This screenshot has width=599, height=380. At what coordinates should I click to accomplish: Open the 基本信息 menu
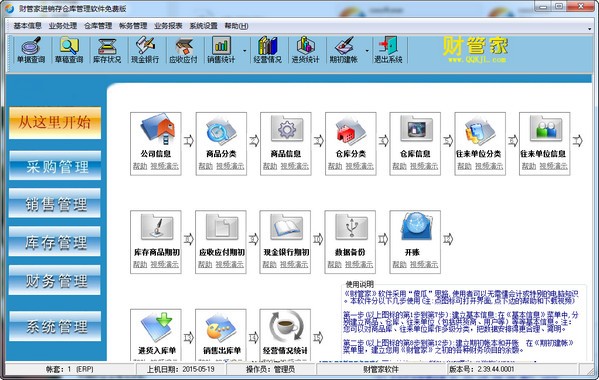[x=28, y=26]
